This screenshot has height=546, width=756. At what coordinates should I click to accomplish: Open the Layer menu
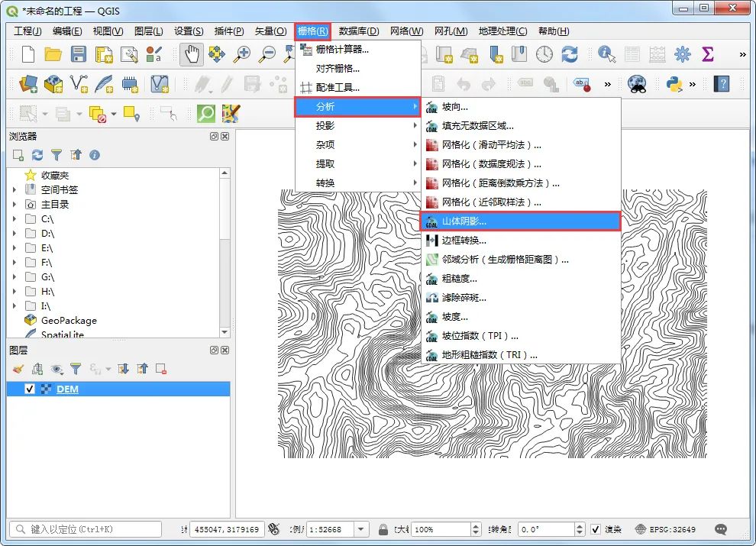coord(148,31)
